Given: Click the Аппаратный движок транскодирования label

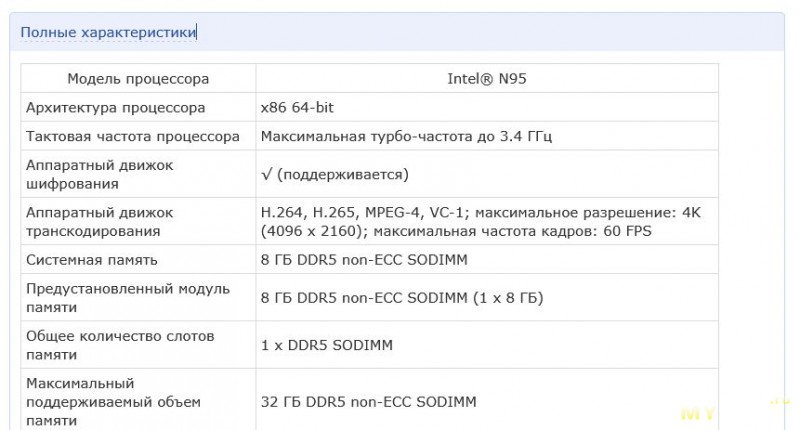Looking at the screenshot, I should 100,221.
